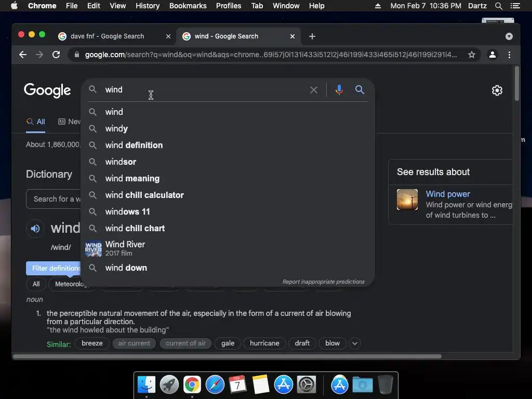This screenshot has width=532, height=399.
Task: Expand more similar words chevron
Action: [x=354, y=343]
